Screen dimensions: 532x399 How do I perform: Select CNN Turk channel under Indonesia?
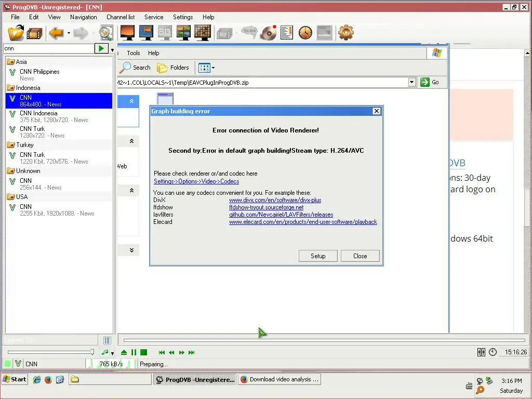pos(59,132)
